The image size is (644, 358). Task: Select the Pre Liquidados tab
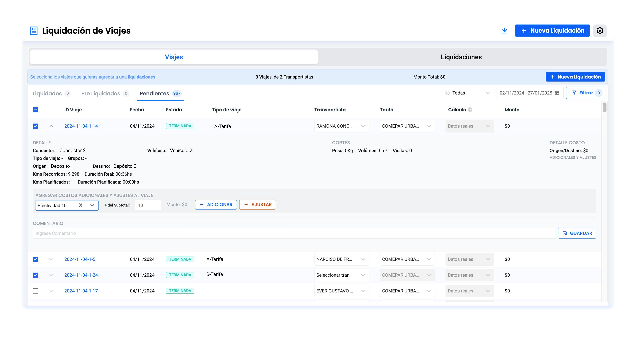[101, 93]
